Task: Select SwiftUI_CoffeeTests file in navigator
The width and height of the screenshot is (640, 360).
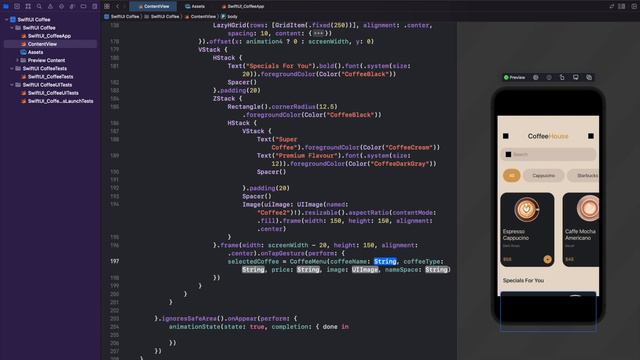Action: (x=50, y=77)
